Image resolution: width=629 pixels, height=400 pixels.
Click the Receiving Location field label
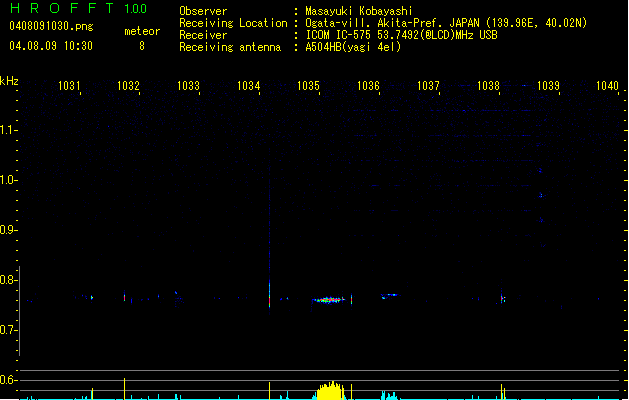pos(233,23)
